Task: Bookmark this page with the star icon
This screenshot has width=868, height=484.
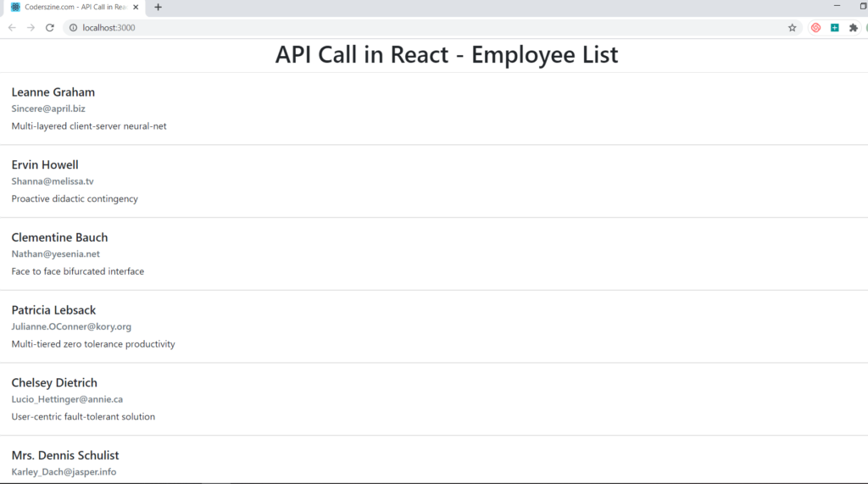Action: pos(793,28)
